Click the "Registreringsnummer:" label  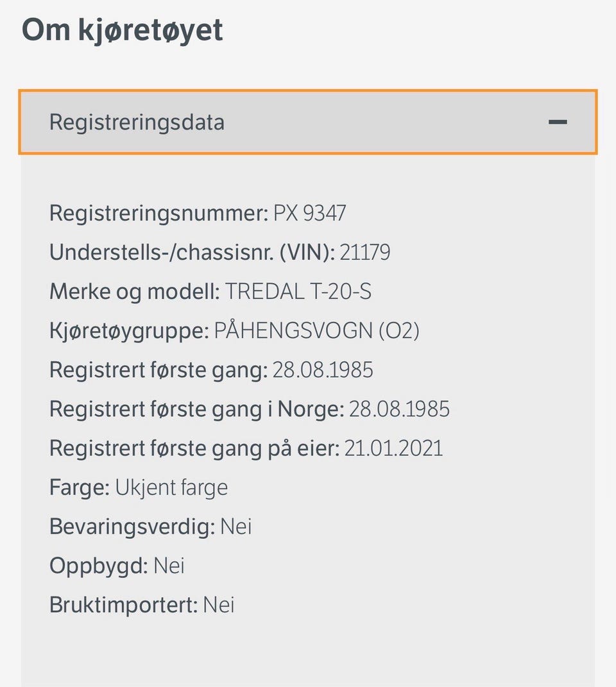(x=158, y=213)
